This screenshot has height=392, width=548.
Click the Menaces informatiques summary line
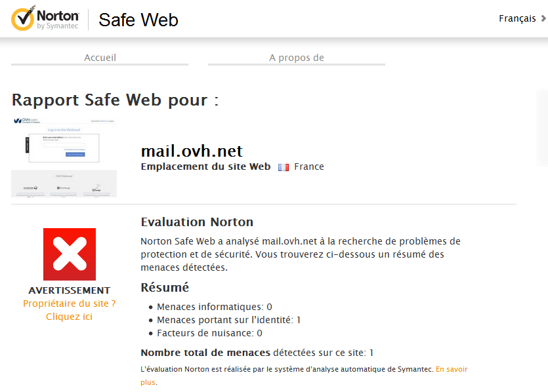coord(214,307)
